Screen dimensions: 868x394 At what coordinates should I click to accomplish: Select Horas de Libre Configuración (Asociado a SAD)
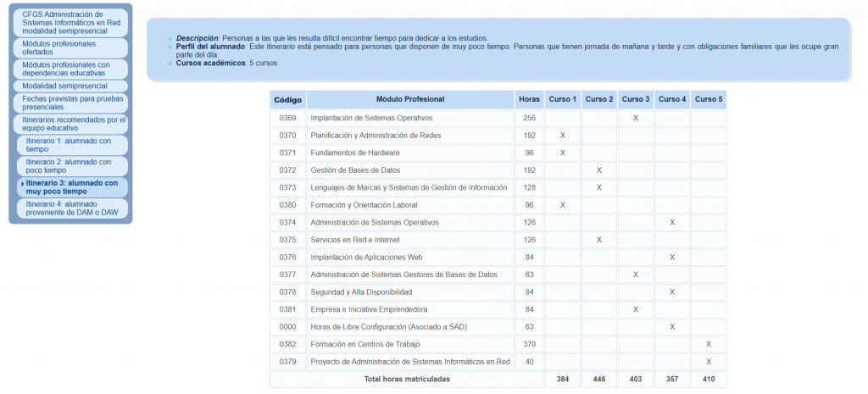tap(410, 327)
